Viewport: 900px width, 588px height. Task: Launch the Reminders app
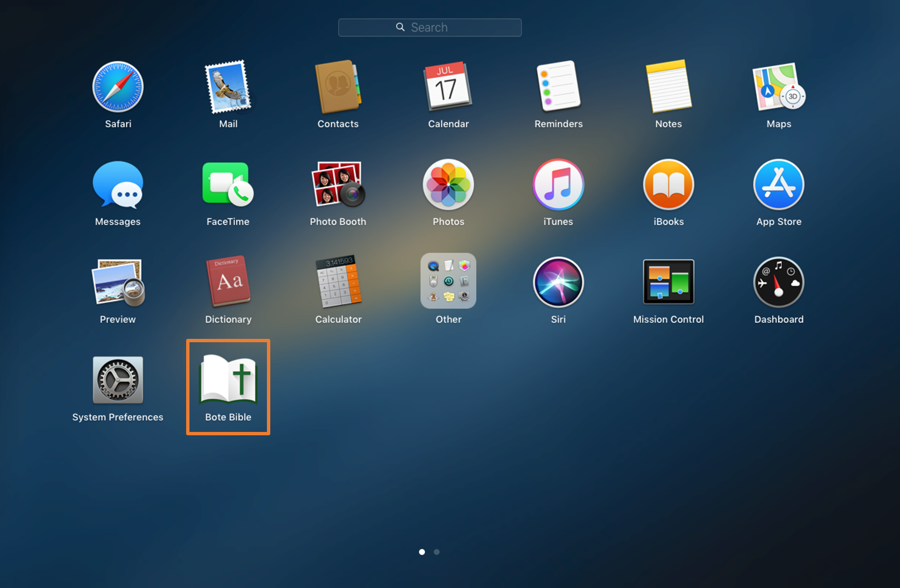pos(558,87)
